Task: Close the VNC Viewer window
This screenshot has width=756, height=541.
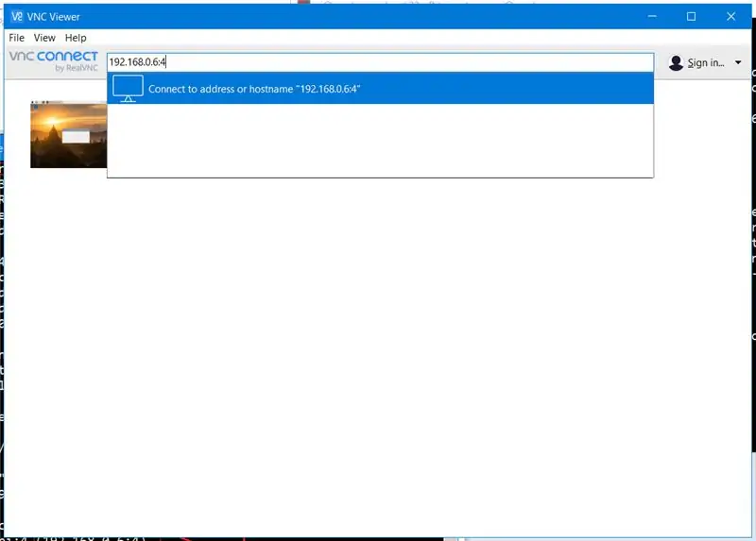Action: click(x=730, y=16)
